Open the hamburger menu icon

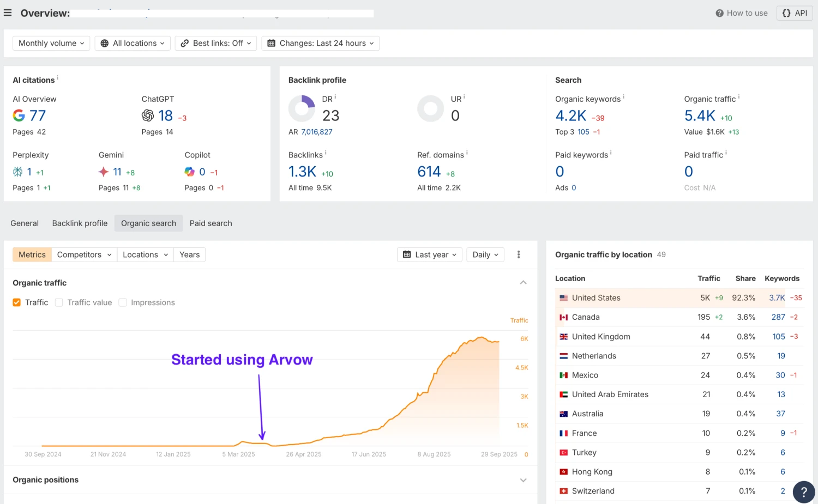click(x=8, y=13)
